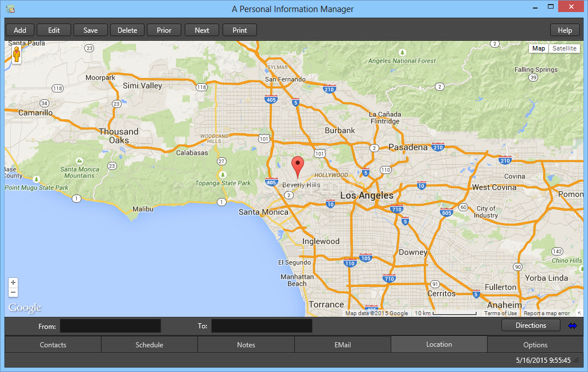Image resolution: width=588 pixels, height=372 pixels.
Task: Click the window resize grip in status bar
Action: [x=577, y=361]
